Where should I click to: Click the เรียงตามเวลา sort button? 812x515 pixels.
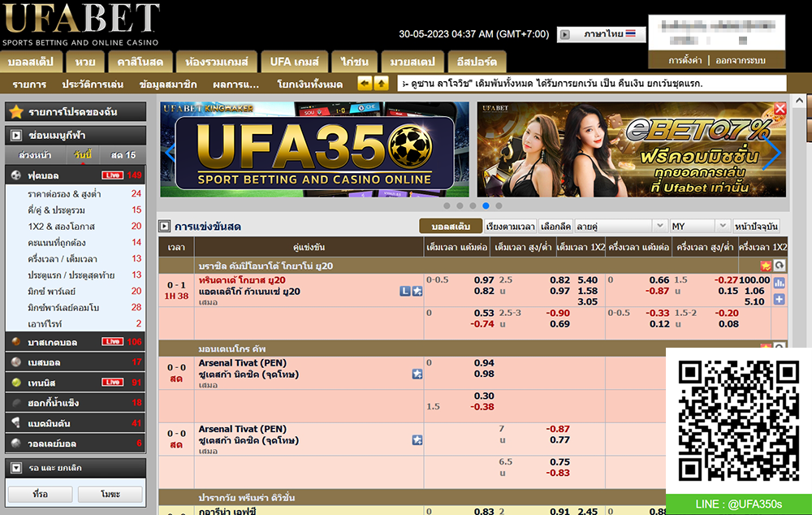click(511, 226)
